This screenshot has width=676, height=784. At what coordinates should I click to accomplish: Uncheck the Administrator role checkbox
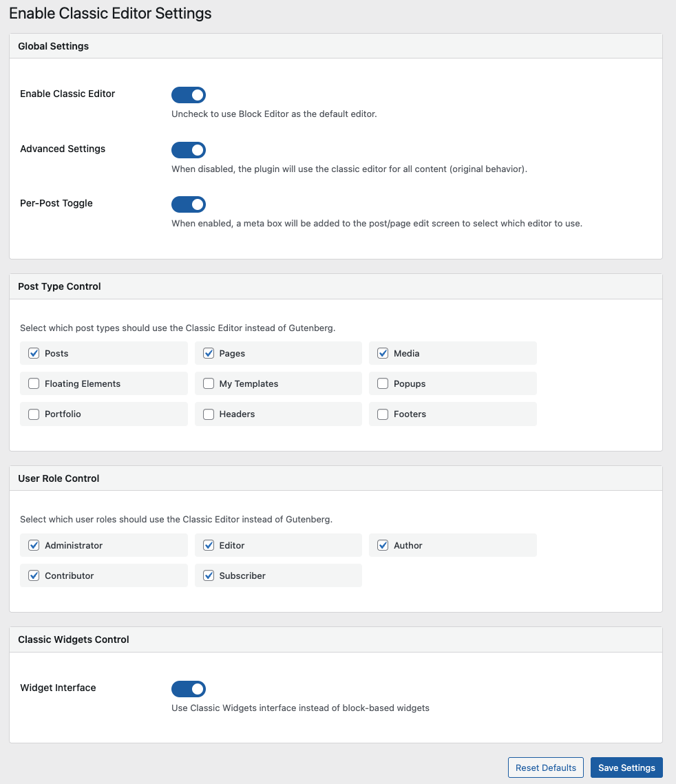(x=34, y=545)
